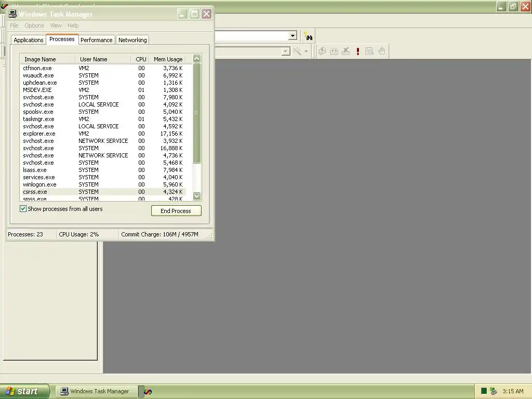This screenshot has width=532, height=399.
Task: Click the Windows Task Manager taskbar button
Action: click(x=96, y=391)
